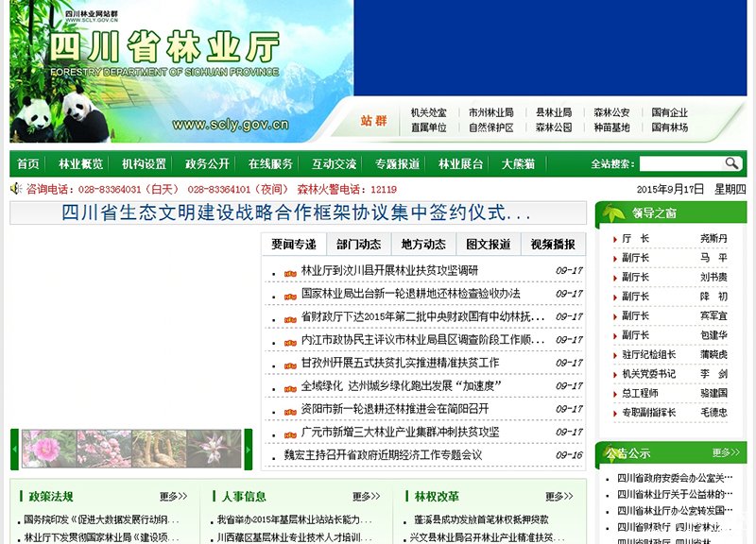Open news 内江市政协民主评议市林业局

point(422,340)
